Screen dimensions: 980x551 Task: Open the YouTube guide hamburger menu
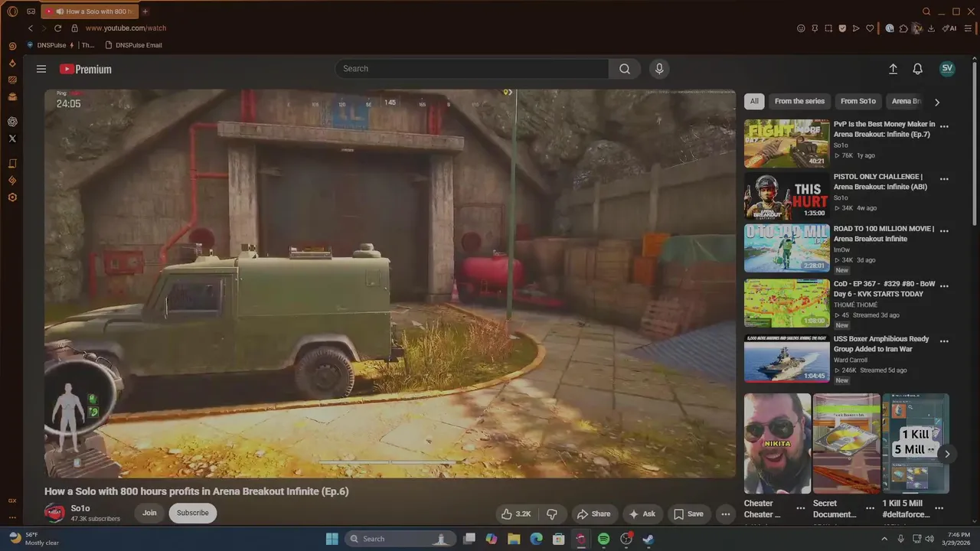coord(41,69)
